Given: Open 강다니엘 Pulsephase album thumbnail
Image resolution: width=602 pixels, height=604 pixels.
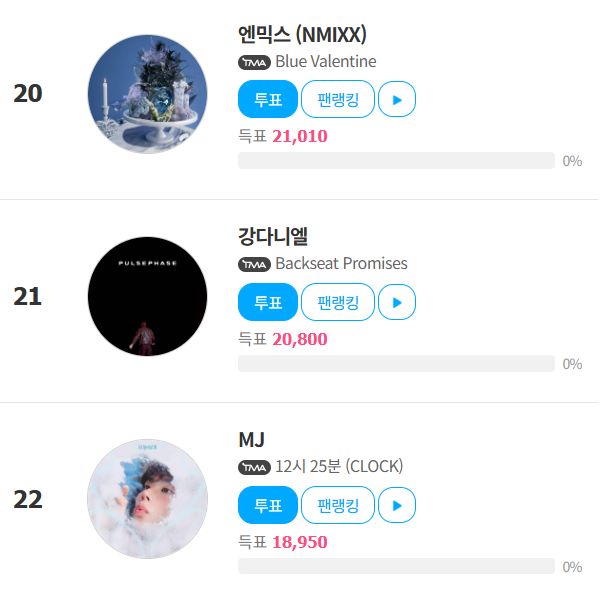Looking at the screenshot, I should coord(147,296).
